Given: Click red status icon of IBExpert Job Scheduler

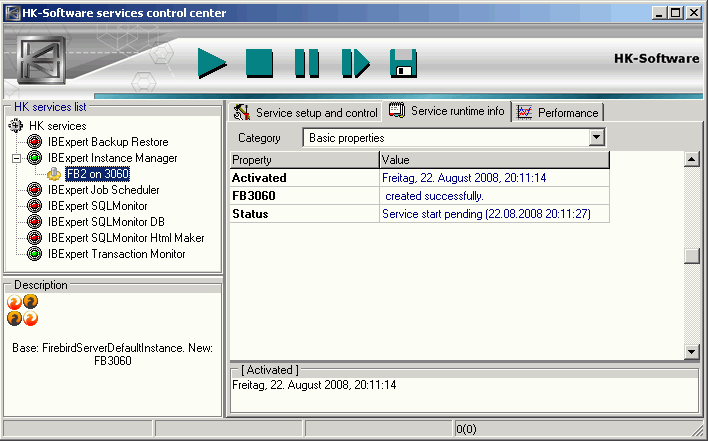Looking at the screenshot, I should tap(34, 190).
